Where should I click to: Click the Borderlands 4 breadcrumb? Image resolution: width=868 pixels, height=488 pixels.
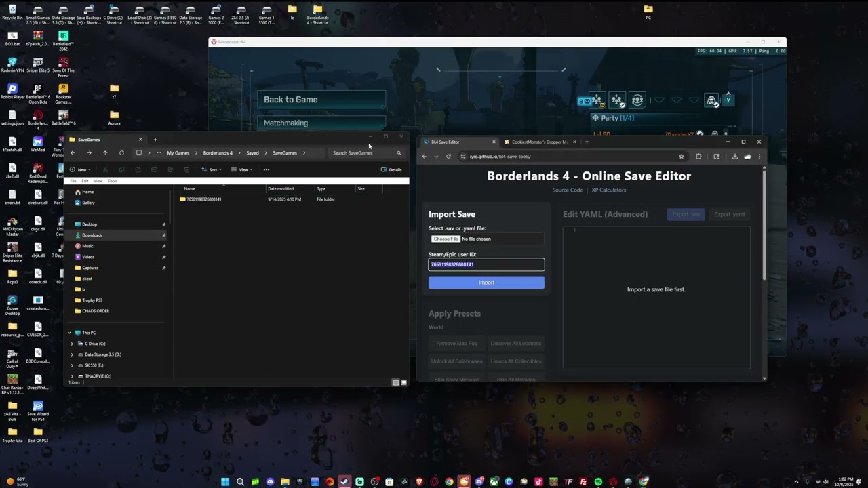click(218, 153)
